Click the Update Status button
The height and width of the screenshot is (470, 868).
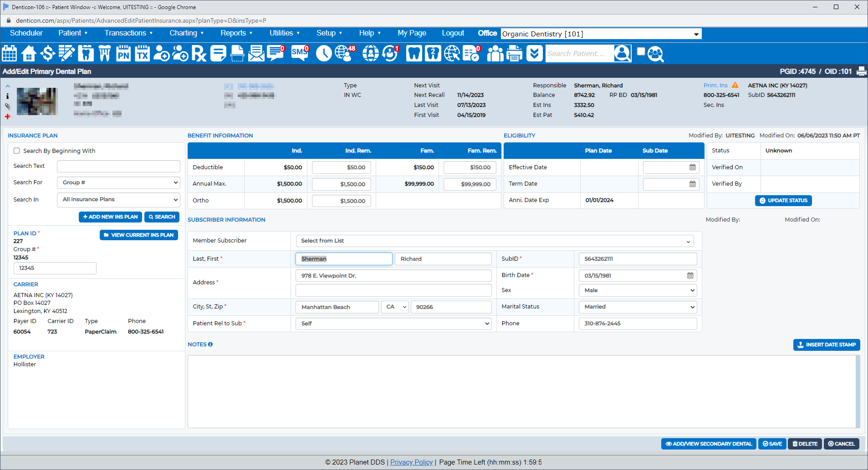pyautogui.click(x=783, y=201)
